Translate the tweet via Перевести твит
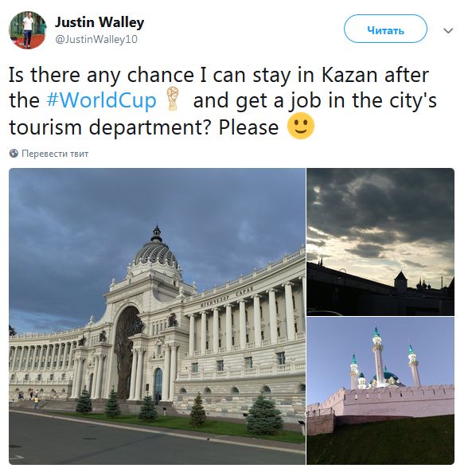Screen dimensions: 472x476 (x=55, y=154)
